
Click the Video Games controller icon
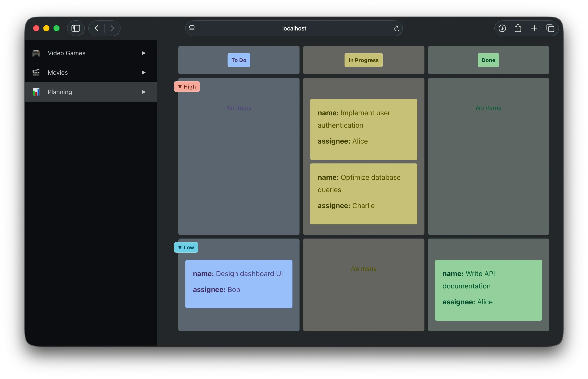click(36, 53)
